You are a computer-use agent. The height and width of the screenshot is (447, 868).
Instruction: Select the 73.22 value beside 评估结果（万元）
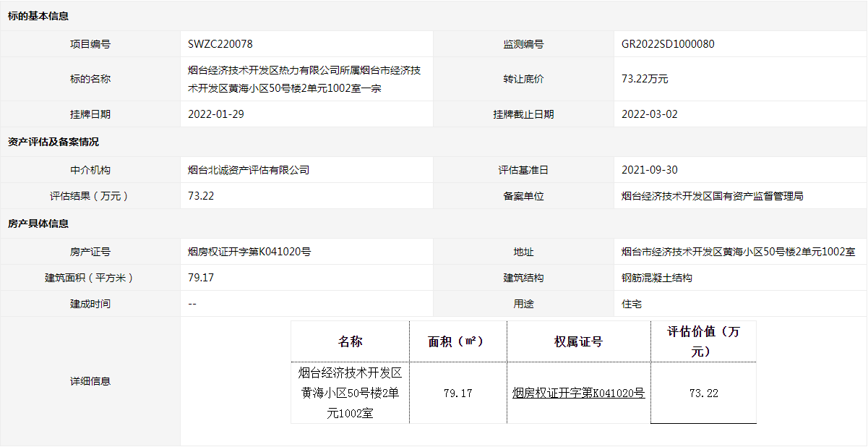point(201,196)
